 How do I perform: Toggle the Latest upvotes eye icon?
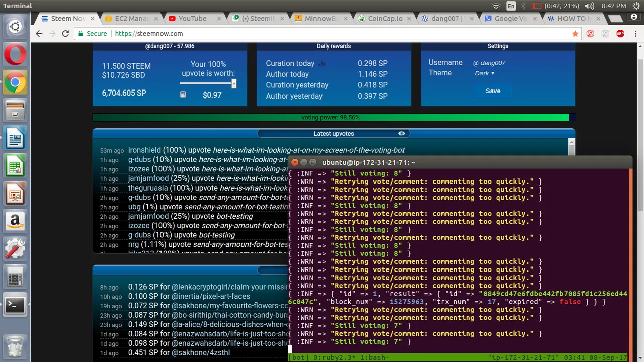401,134
